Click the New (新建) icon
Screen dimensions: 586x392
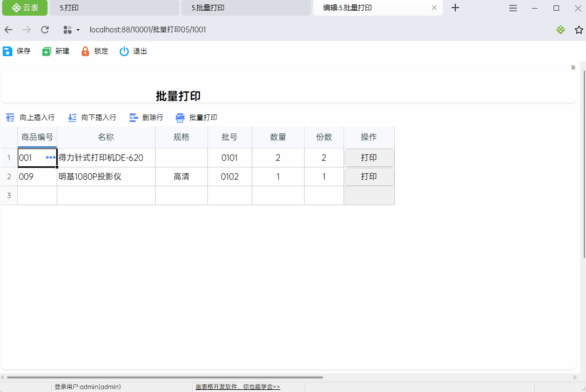tap(46, 51)
